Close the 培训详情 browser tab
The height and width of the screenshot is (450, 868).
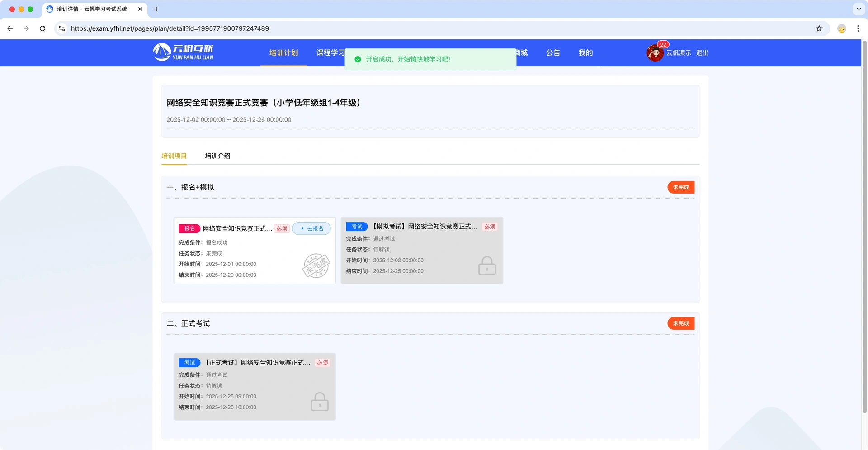(140, 9)
